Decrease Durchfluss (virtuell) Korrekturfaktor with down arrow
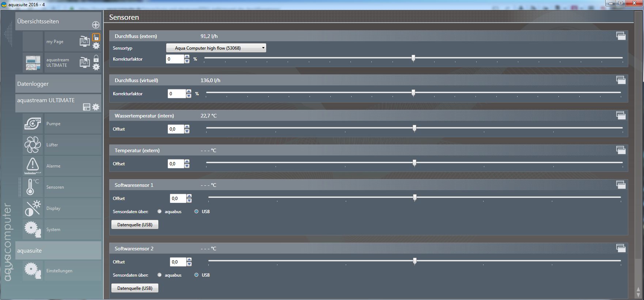 [x=189, y=96]
